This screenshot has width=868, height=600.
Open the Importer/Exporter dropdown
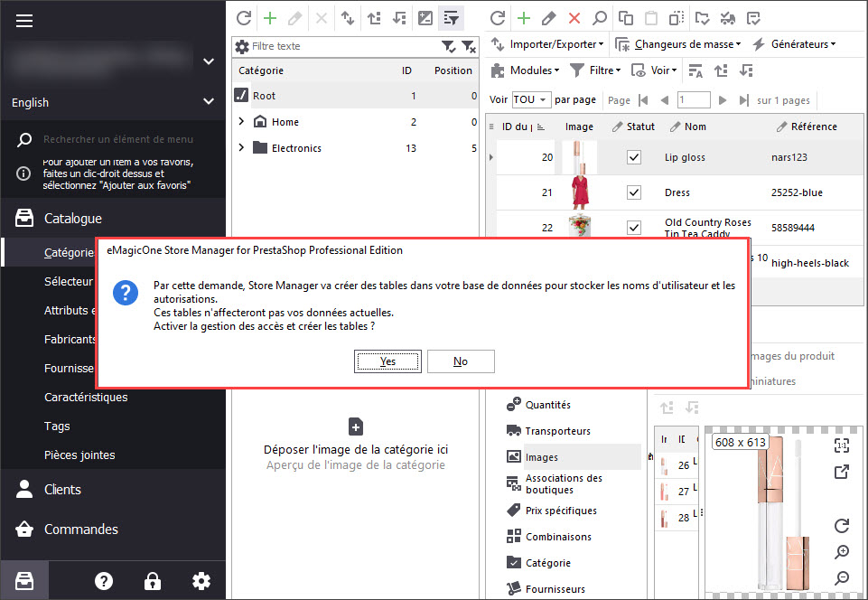547,44
